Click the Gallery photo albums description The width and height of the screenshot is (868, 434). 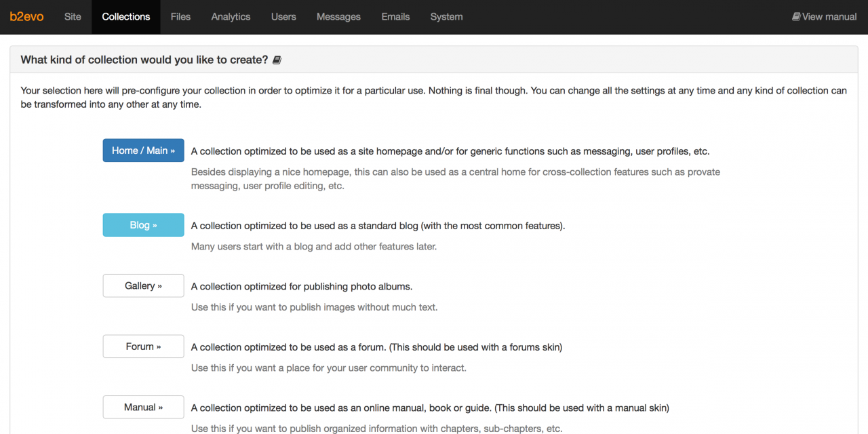pos(302,286)
